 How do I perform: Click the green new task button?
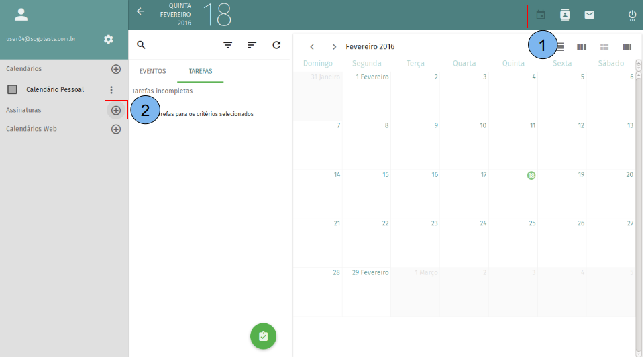point(263,336)
